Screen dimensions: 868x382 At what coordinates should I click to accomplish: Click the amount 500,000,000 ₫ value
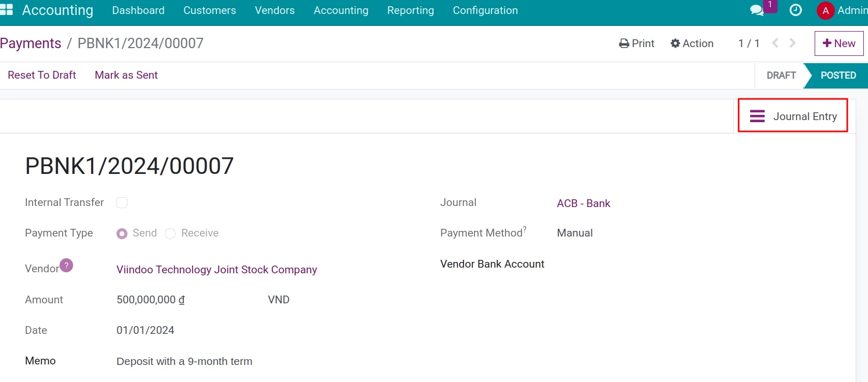pos(151,300)
